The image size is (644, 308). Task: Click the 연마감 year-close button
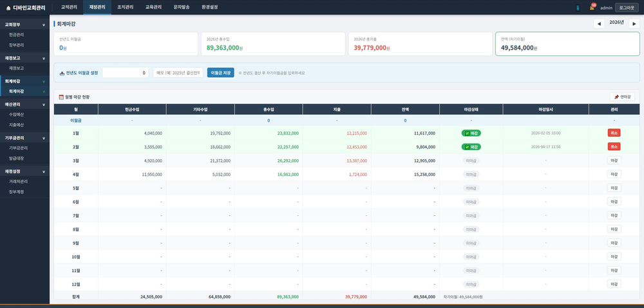[622, 97]
